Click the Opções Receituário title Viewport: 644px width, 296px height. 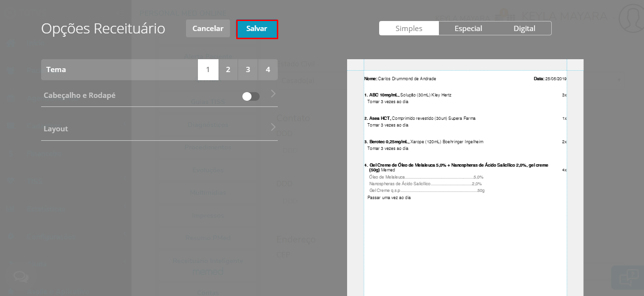(103, 29)
